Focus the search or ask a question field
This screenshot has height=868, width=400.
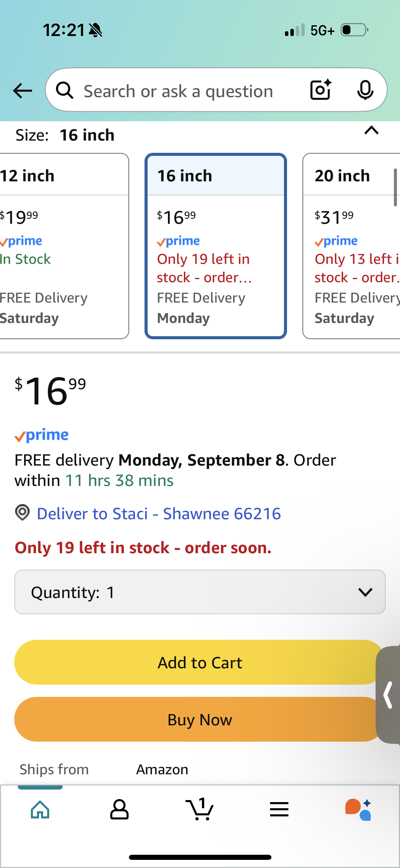coord(178,91)
